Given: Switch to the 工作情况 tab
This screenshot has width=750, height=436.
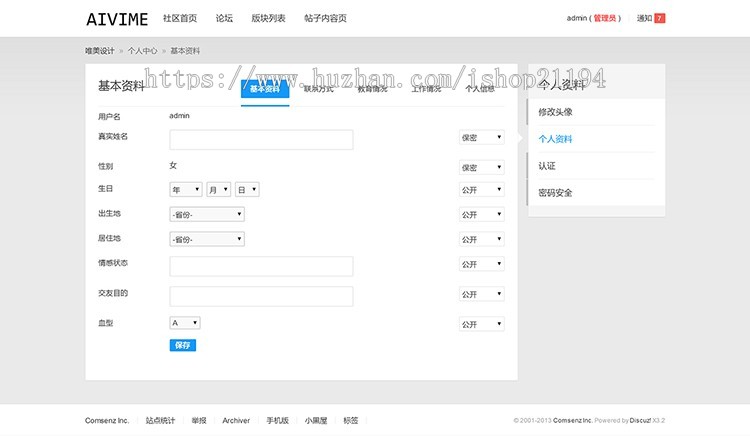Looking at the screenshot, I should [x=426, y=89].
